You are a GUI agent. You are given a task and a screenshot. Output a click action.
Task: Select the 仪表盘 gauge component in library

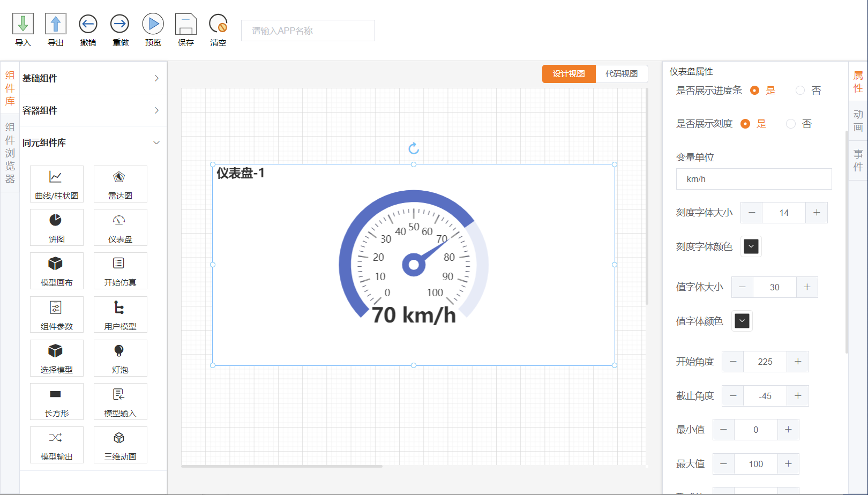click(121, 227)
